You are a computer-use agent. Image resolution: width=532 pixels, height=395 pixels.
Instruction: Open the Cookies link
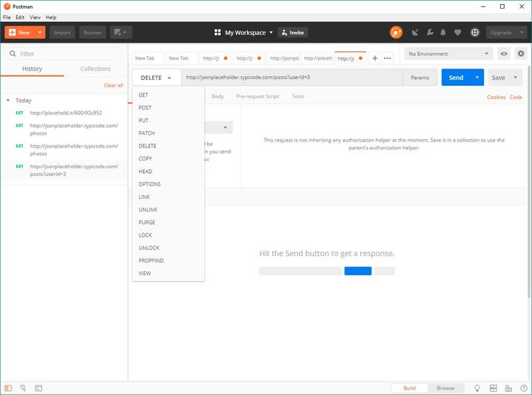(x=496, y=97)
